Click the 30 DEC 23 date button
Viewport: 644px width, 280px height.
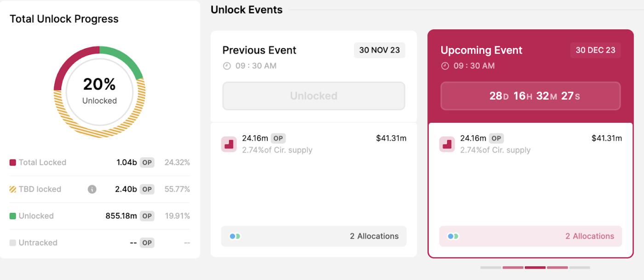click(595, 50)
